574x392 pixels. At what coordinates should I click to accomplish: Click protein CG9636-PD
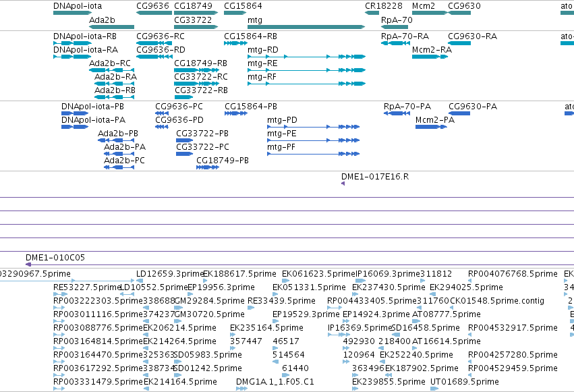tap(162, 127)
